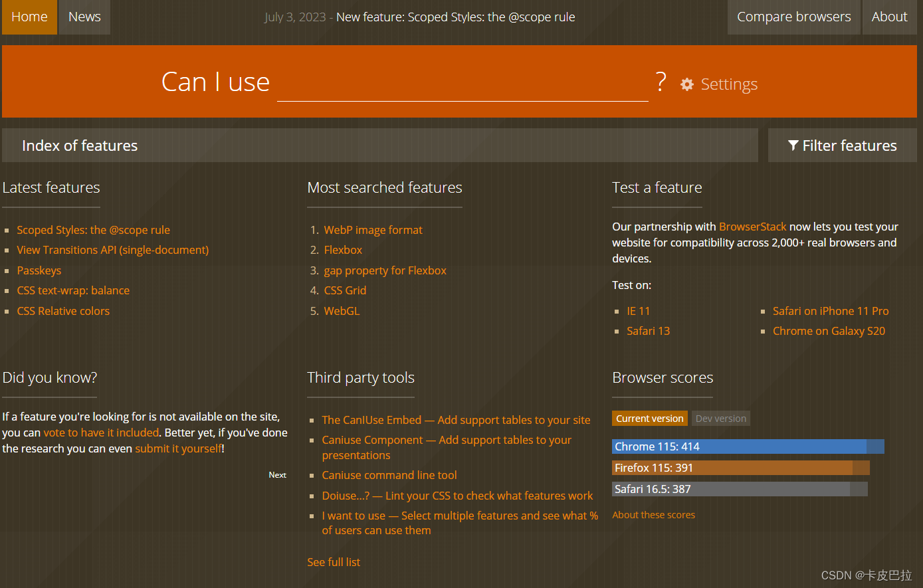Switch to Dev version scores
Screen dimensions: 923x588
(721, 419)
